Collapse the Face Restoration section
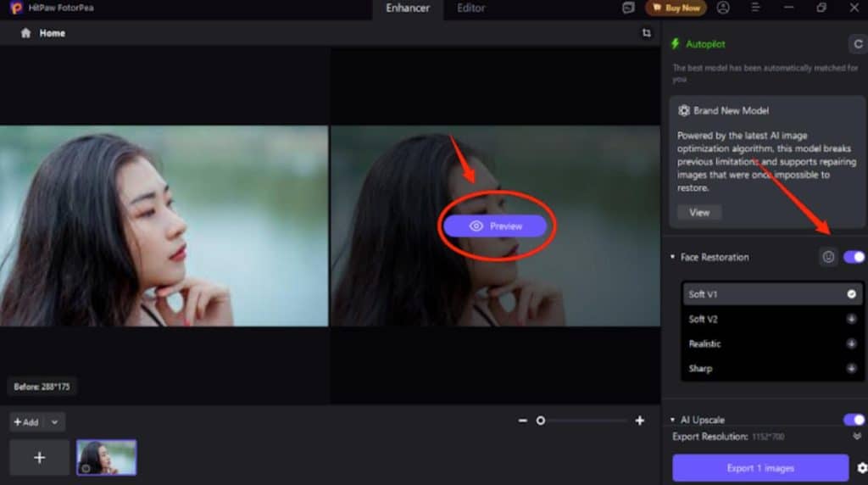This screenshot has height=485, width=868. [672, 257]
